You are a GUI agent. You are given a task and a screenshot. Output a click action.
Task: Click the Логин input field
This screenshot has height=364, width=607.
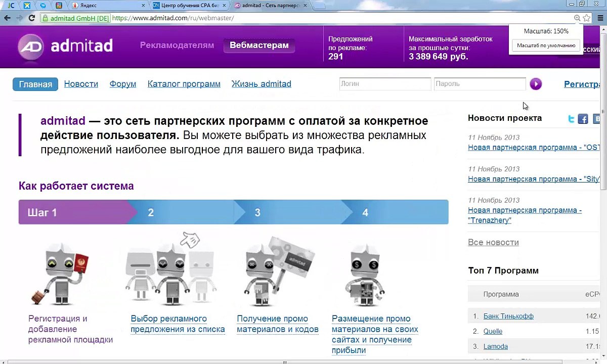tap(385, 84)
